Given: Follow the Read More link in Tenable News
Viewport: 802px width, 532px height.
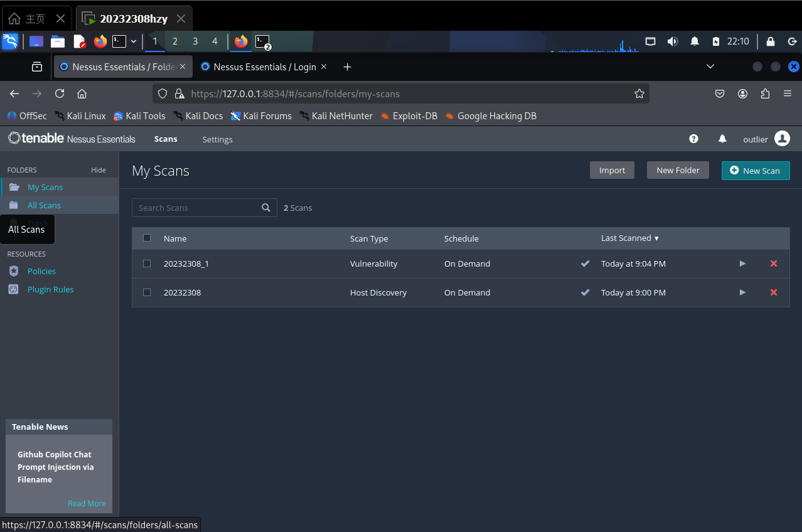Looking at the screenshot, I should tap(87, 503).
